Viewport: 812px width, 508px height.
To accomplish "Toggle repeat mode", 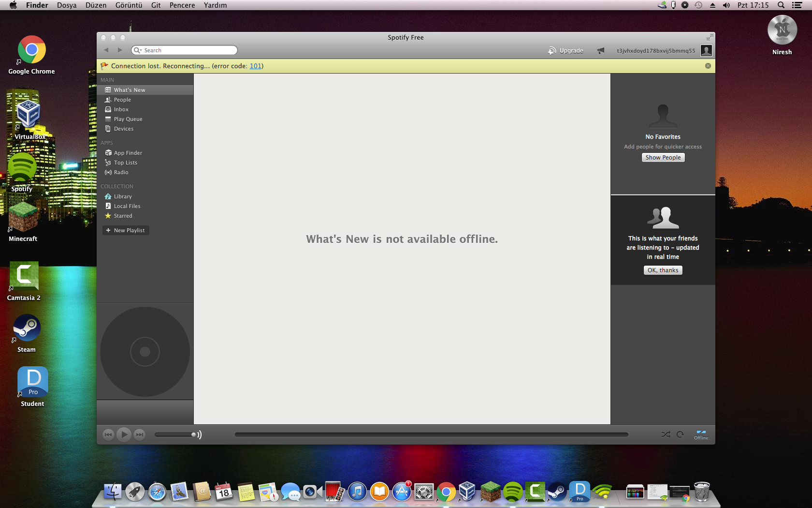I will point(680,434).
